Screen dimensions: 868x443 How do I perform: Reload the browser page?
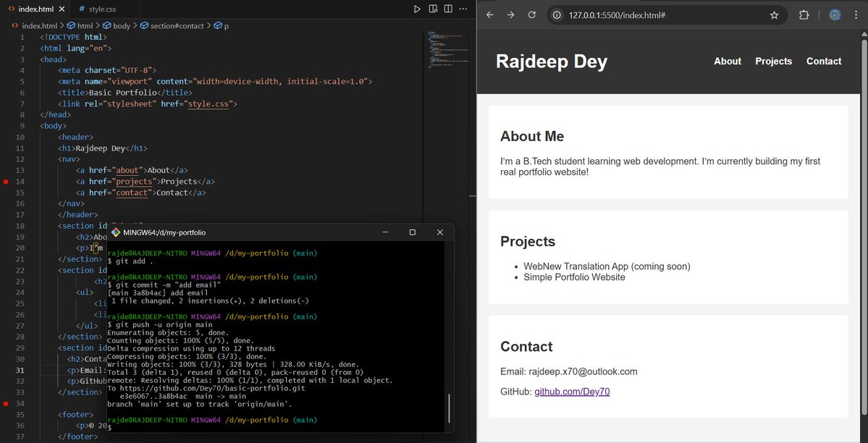[x=531, y=15]
